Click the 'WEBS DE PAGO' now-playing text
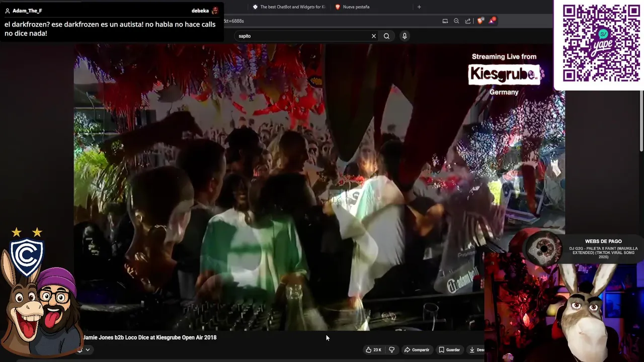The height and width of the screenshot is (362, 644). point(603,241)
